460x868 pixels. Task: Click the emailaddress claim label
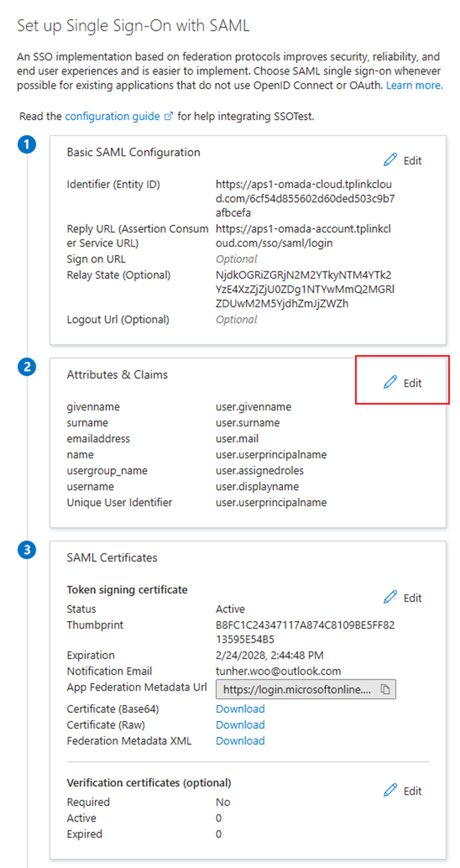click(98, 438)
